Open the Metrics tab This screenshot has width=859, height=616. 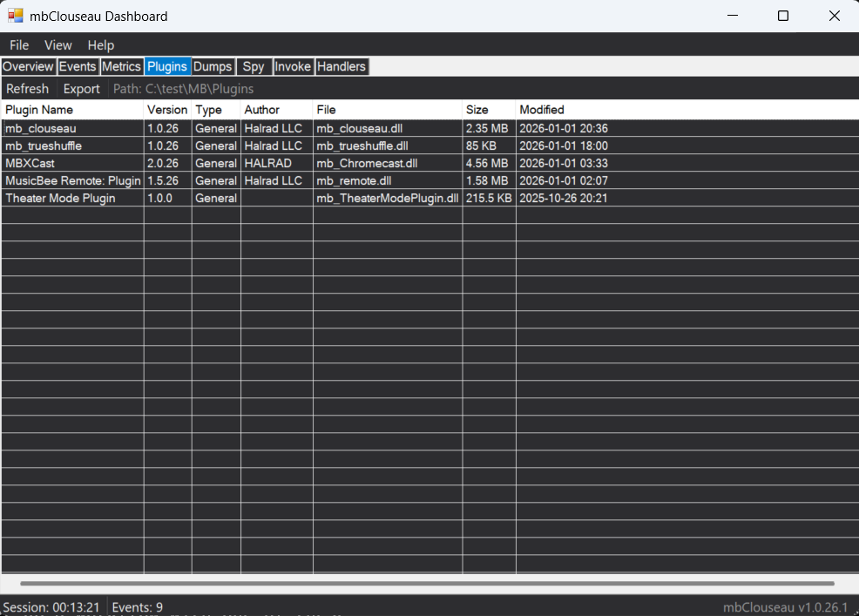(x=121, y=66)
